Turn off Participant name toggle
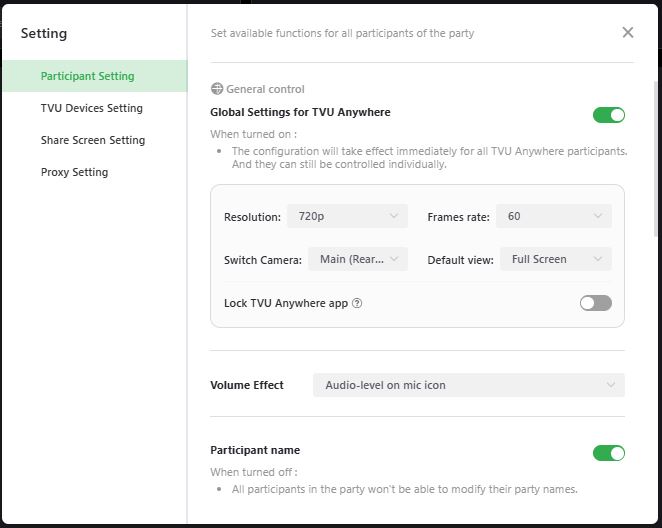Viewport: 662px width, 528px height. point(608,453)
